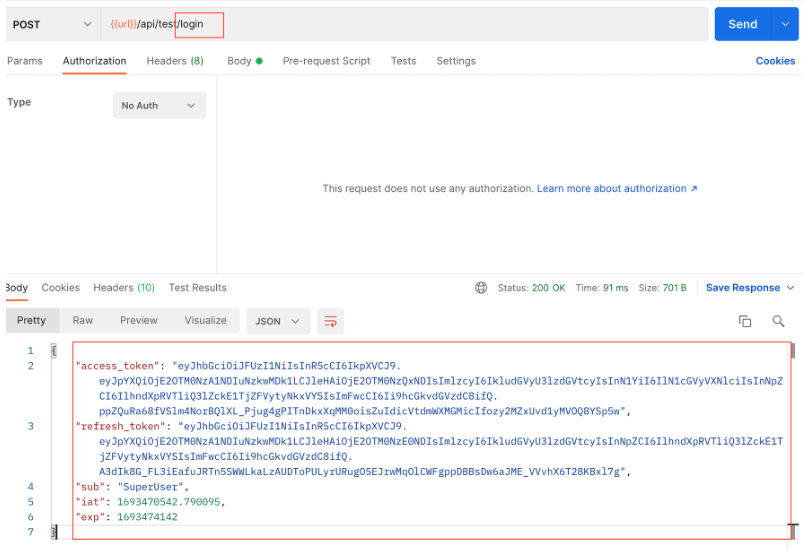Switch to the Pre-request Script tab
This screenshot has height=550, width=806.
click(x=326, y=61)
